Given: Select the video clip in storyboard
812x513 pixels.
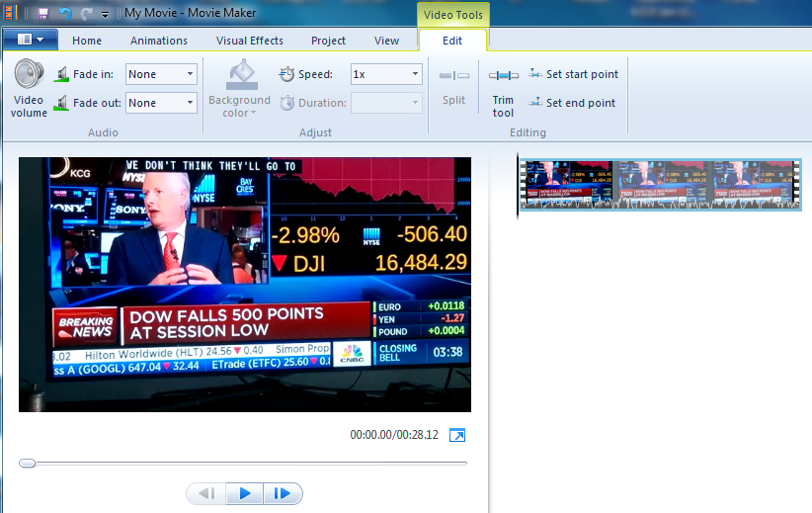Looking at the screenshot, I should pos(660,185).
